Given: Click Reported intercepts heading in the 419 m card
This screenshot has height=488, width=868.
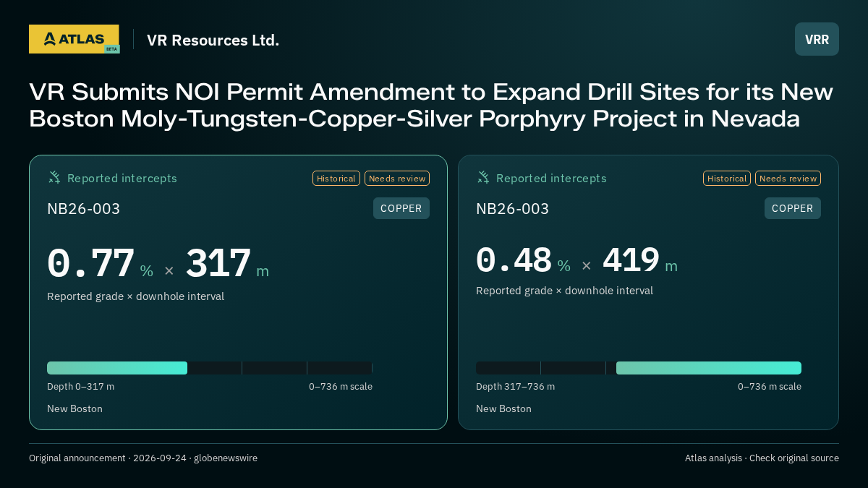Looking at the screenshot, I should 551,179.
